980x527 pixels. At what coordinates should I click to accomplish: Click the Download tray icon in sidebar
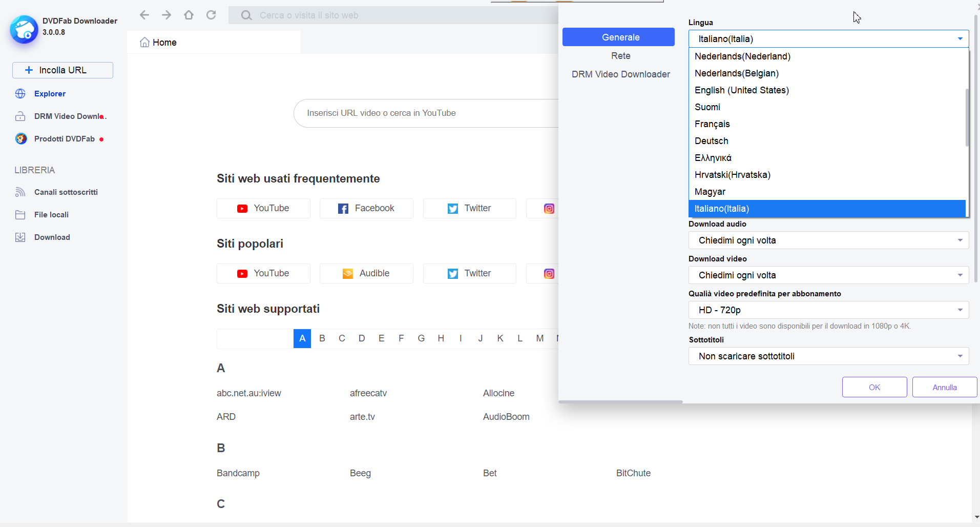20,237
